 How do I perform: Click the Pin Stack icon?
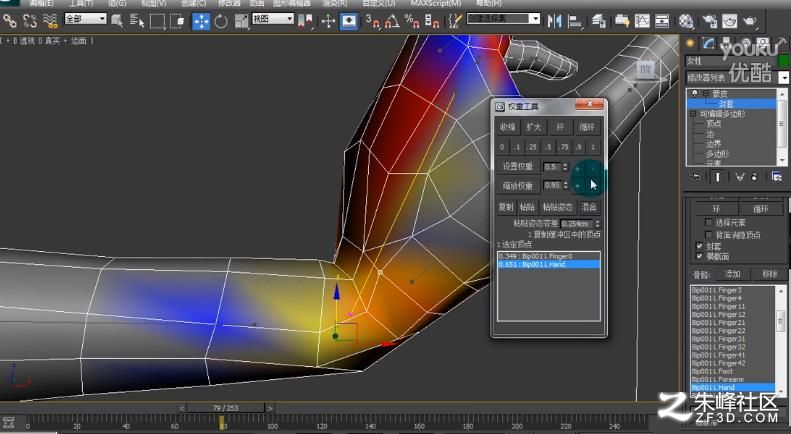(x=696, y=176)
